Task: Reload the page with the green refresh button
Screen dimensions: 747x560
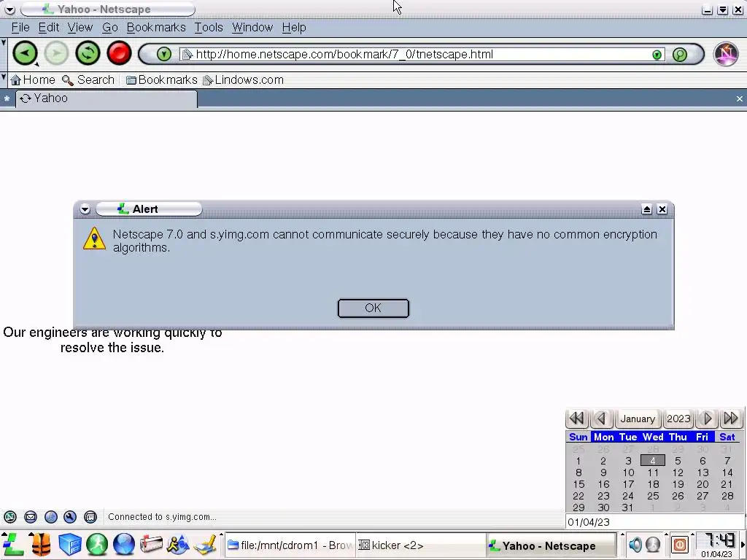Action: (88, 53)
